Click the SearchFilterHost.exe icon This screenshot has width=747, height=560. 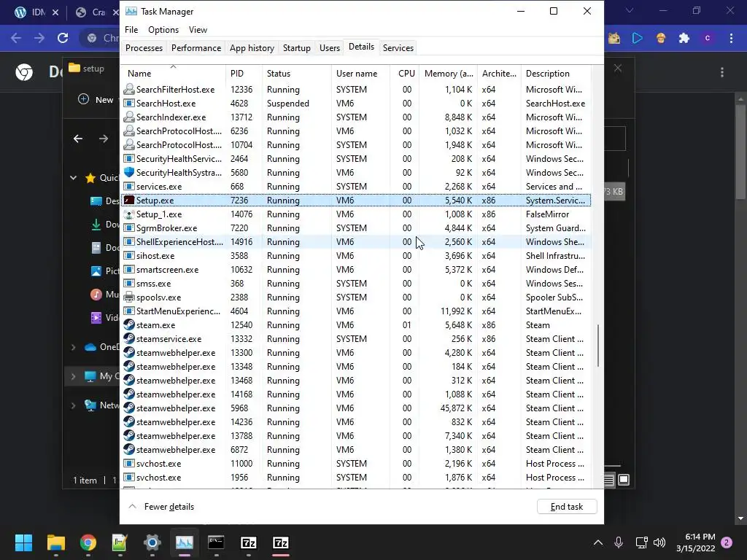point(128,89)
